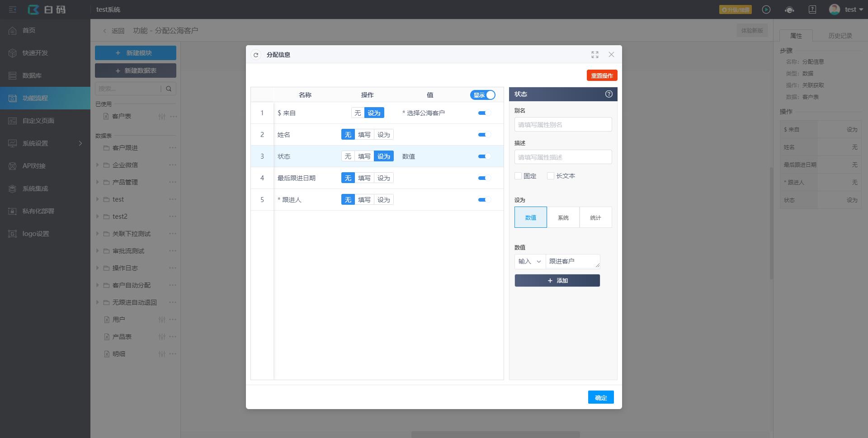Screen dimensions: 868x438
Task: Click the 系统集成 icon in sidebar
Action: (x=13, y=188)
